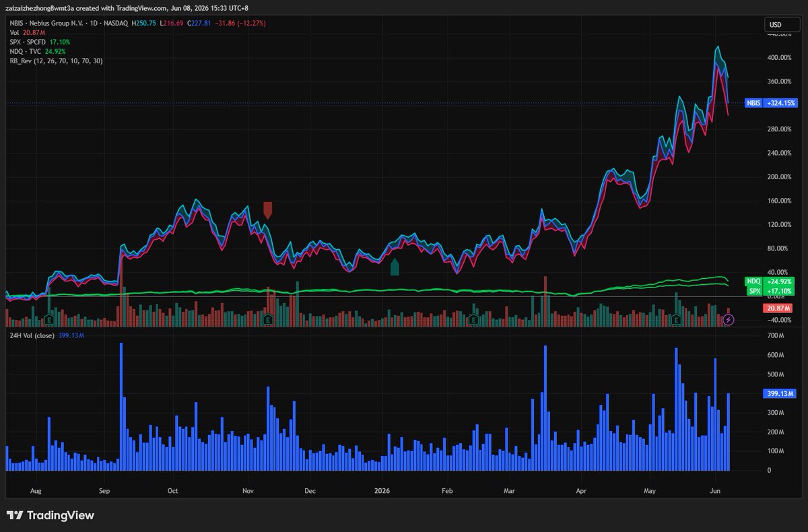Click the purple lightning event icon
The width and height of the screenshot is (808, 532).
[729, 320]
